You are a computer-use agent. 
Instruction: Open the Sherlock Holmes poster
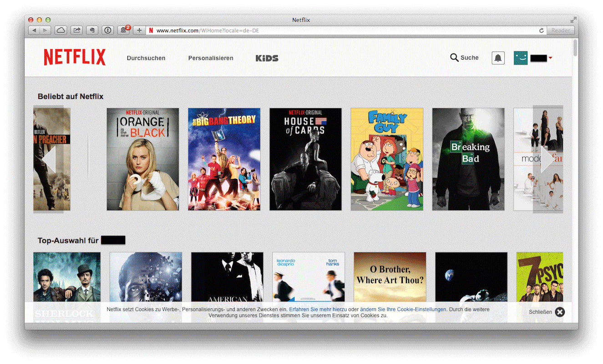coord(67,277)
